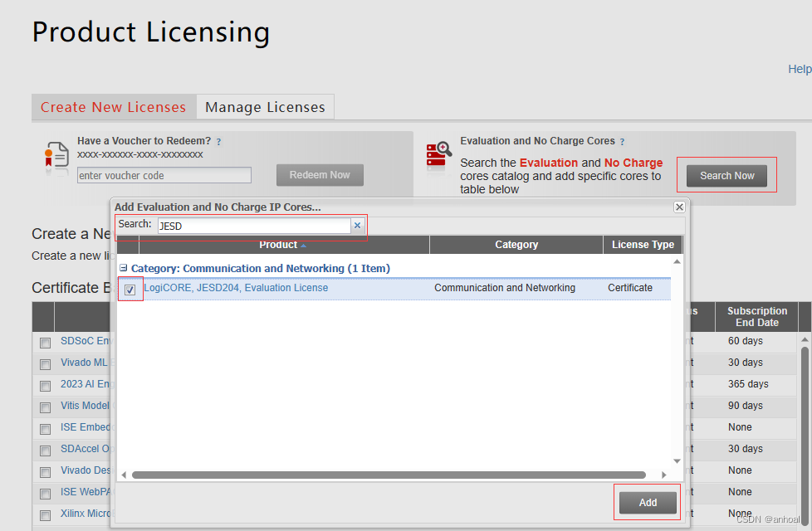This screenshot has width=812, height=531.
Task: Check the SDSoC row checkbox
Action: [x=45, y=341]
